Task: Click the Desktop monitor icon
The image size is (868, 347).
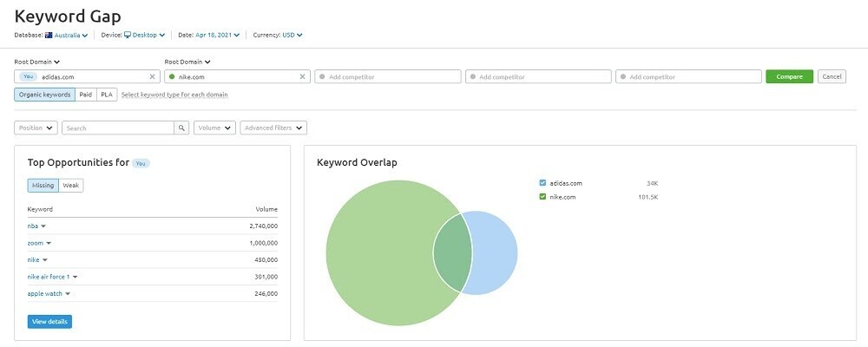Action: 128,35
